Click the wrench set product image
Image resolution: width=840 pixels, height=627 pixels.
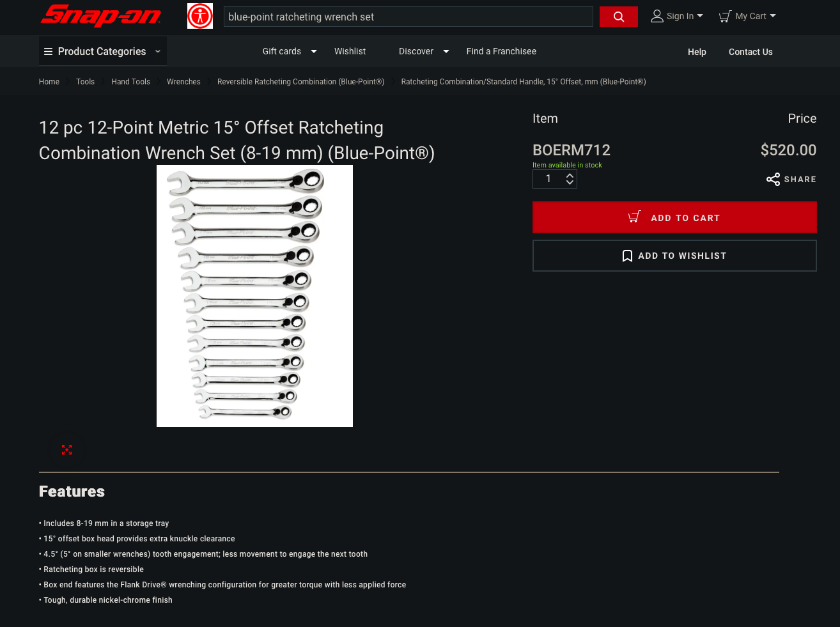tap(254, 296)
